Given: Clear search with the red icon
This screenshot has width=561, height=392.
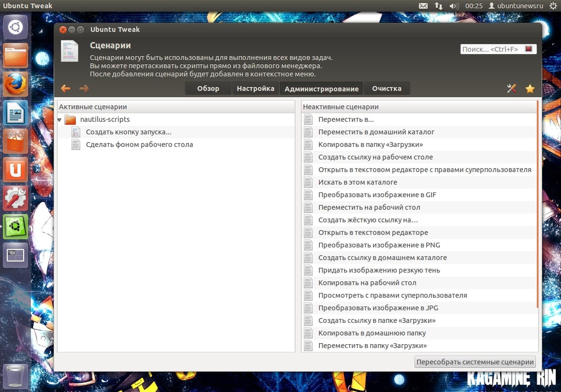Looking at the screenshot, I should 529,49.
